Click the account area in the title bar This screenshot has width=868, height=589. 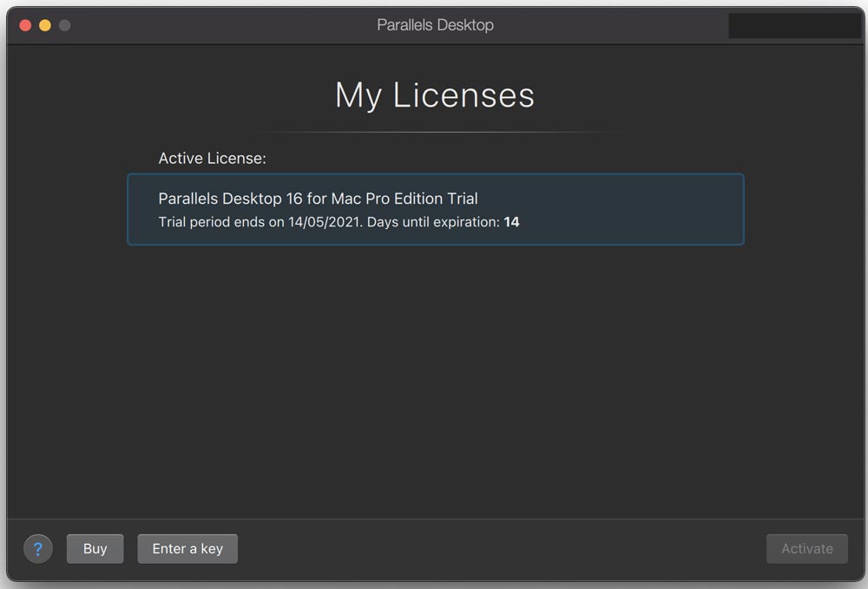click(x=794, y=26)
